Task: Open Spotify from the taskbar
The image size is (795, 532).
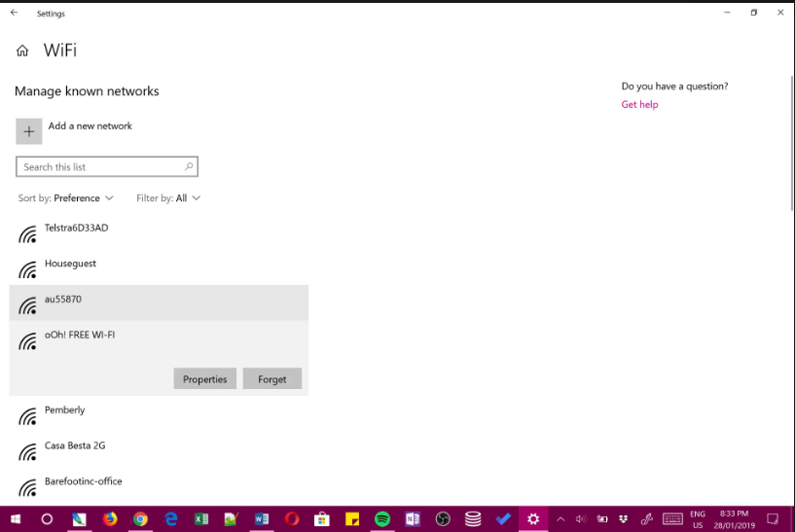Action: point(382,518)
